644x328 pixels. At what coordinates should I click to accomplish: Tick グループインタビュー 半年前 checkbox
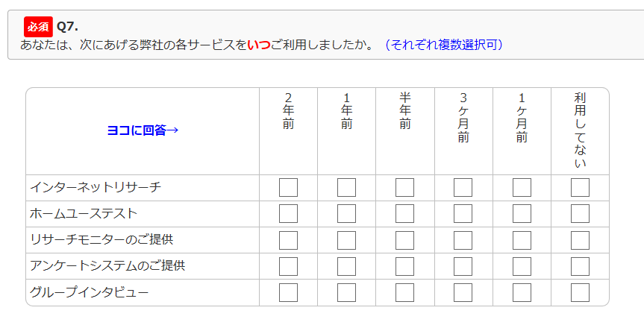[x=404, y=292]
